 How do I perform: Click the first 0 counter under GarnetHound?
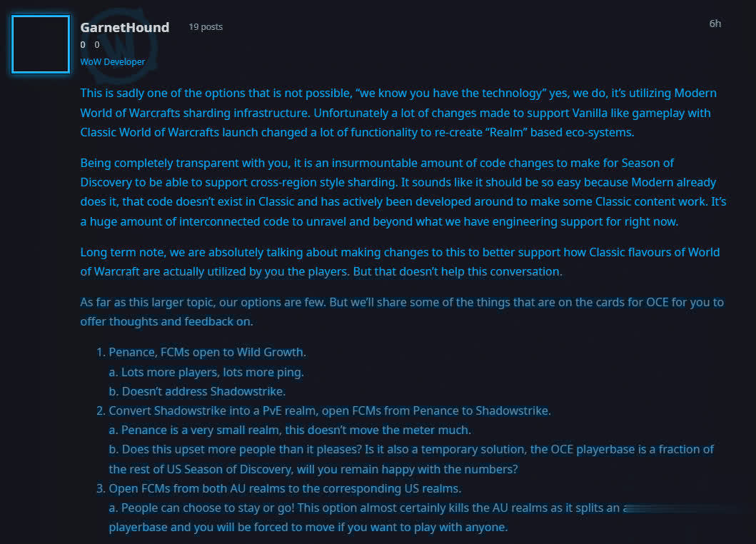coord(83,45)
